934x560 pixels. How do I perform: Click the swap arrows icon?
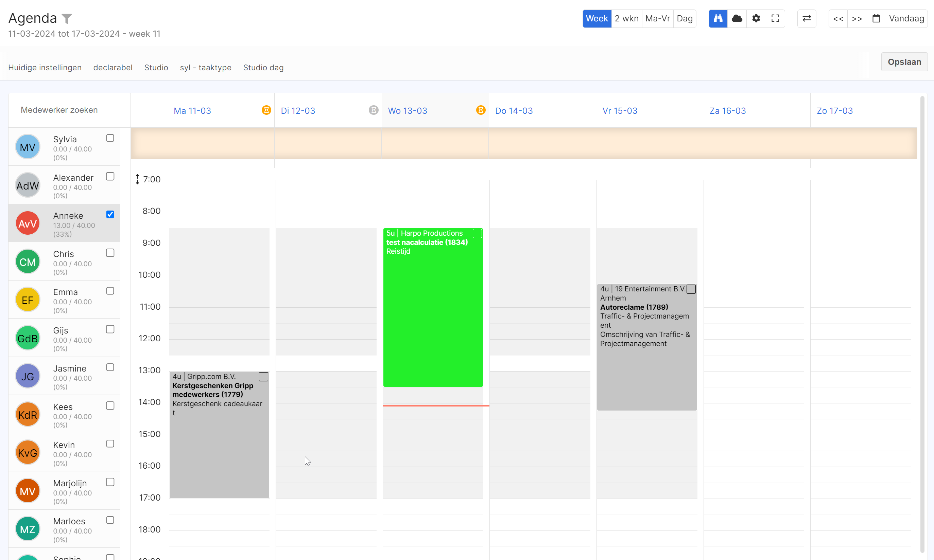tap(807, 18)
